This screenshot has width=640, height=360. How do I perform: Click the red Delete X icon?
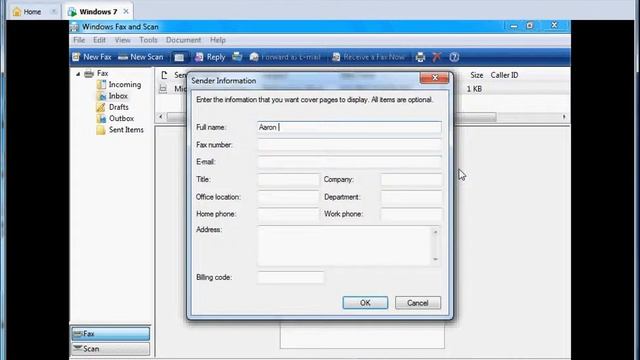click(437, 57)
